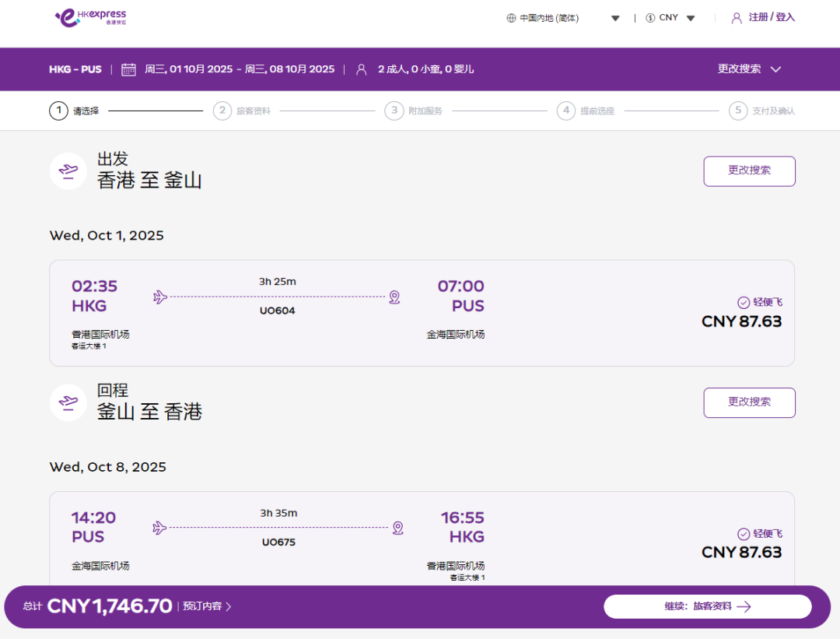
Task: Click CNY 87.63 price for UO675
Action: pyautogui.click(x=741, y=553)
